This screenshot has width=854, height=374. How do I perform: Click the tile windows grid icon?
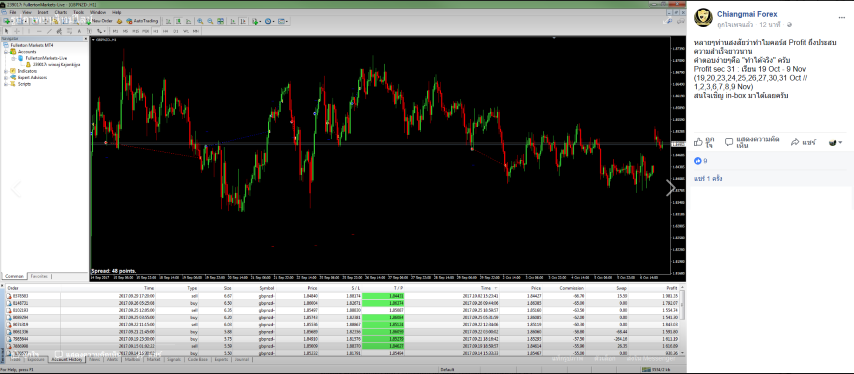[x=220, y=21]
